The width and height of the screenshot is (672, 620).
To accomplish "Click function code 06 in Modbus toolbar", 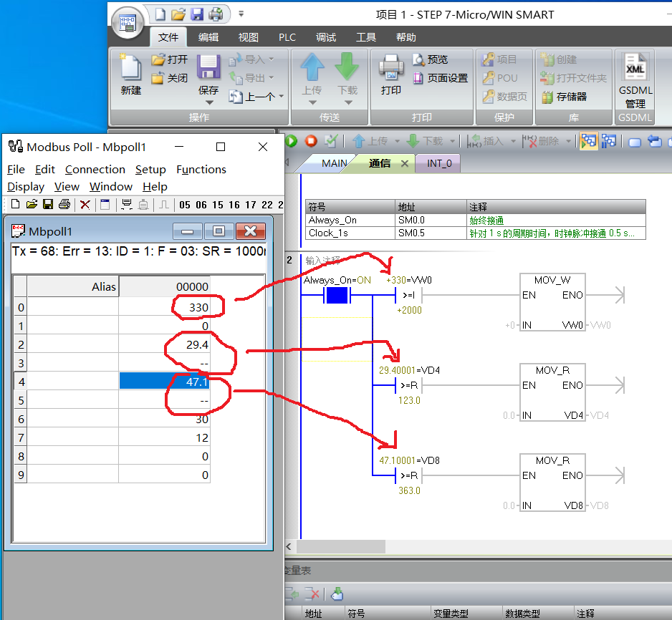I will pyautogui.click(x=201, y=205).
